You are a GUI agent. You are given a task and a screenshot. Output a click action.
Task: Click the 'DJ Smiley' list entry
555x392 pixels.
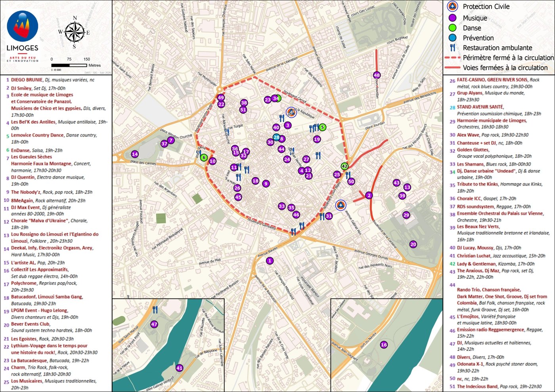[x=38, y=88]
